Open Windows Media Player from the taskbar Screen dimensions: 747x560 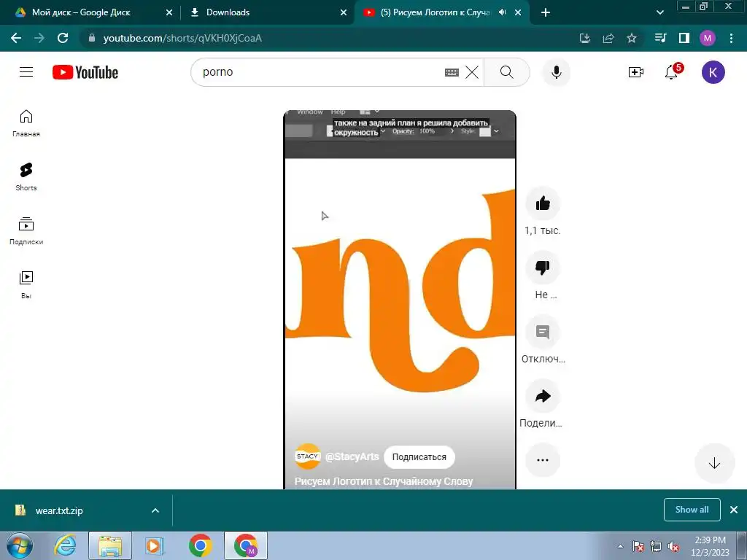(155, 545)
